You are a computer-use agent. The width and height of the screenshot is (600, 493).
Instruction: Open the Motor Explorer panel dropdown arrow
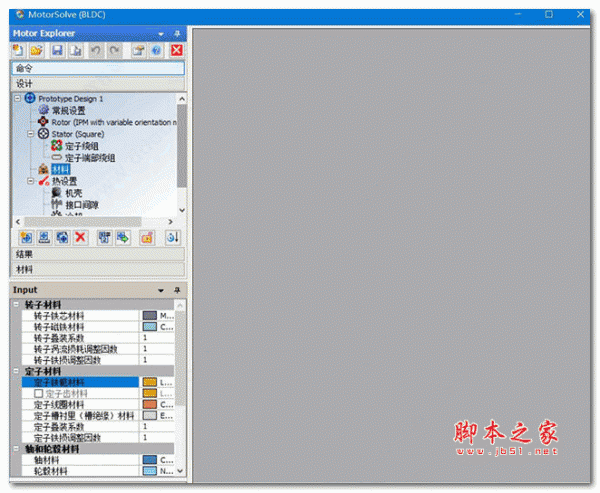pos(161,34)
